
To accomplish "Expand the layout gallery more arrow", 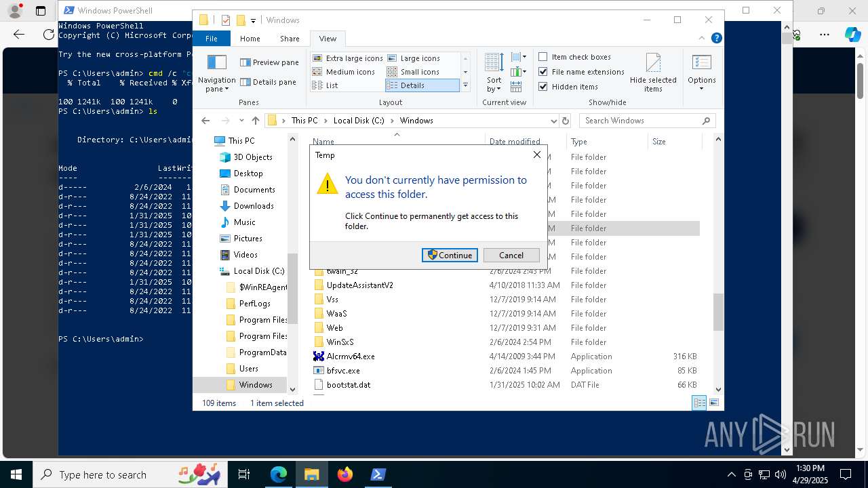I will point(465,85).
